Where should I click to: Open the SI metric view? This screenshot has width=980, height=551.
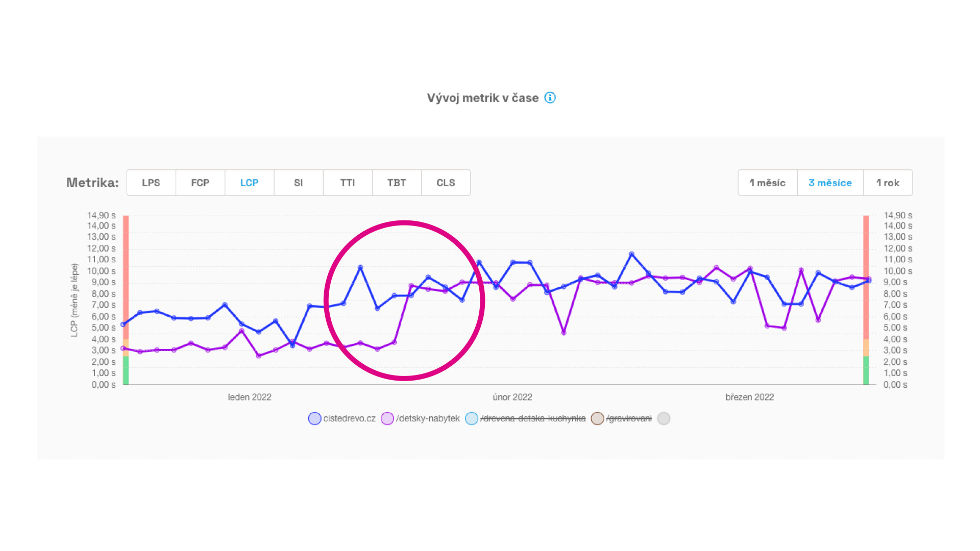(299, 182)
